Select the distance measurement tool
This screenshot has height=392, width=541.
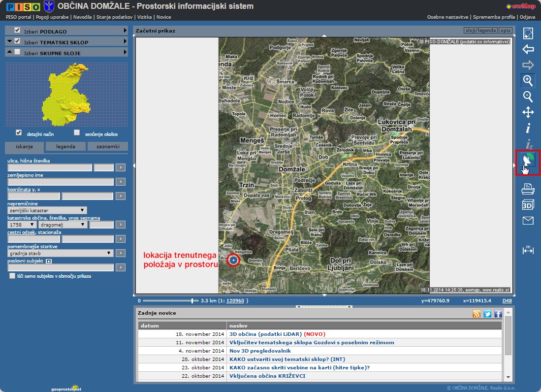click(x=528, y=250)
